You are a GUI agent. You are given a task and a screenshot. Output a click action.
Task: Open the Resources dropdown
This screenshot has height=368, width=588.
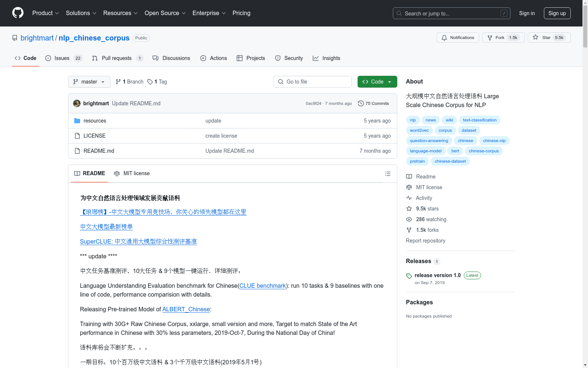pos(121,13)
